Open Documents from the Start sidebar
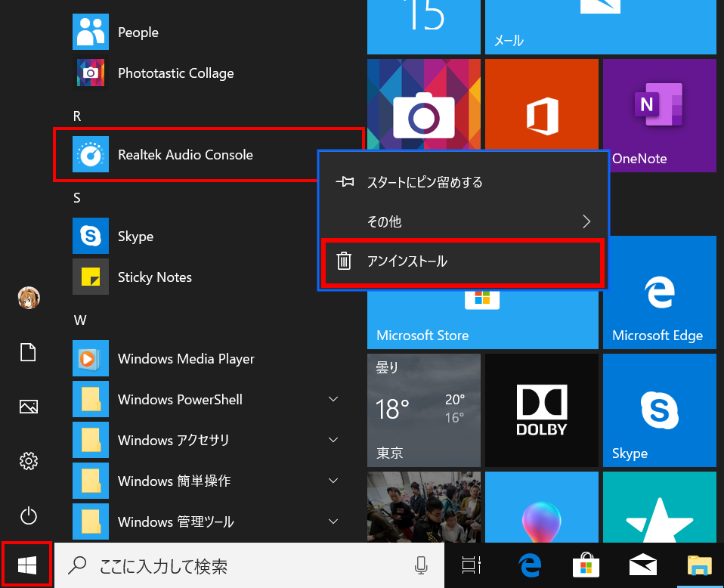The image size is (724, 588). (28, 352)
